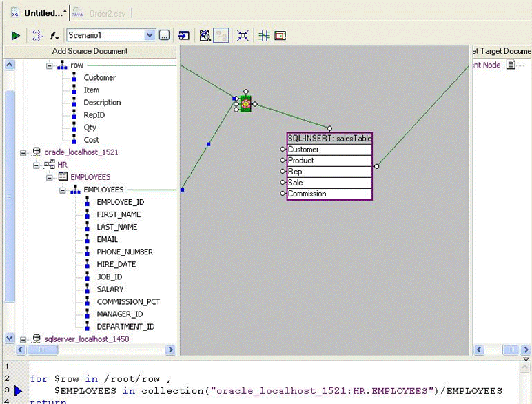The height and width of the screenshot is (404, 532).
Task: Toggle the magnifier preview toolbar button
Action: 205,35
